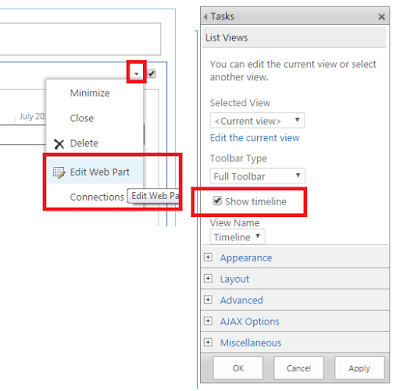This screenshot has height=391, width=400.
Task: Open the Advanced section link
Action: [x=241, y=300]
